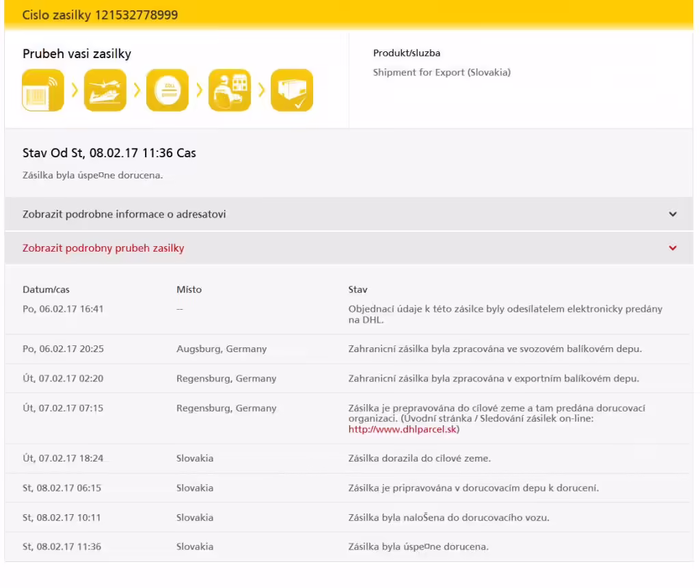Select the 'Po, 06.02.17 20:25' date cell

pyautogui.click(x=63, y=349)
